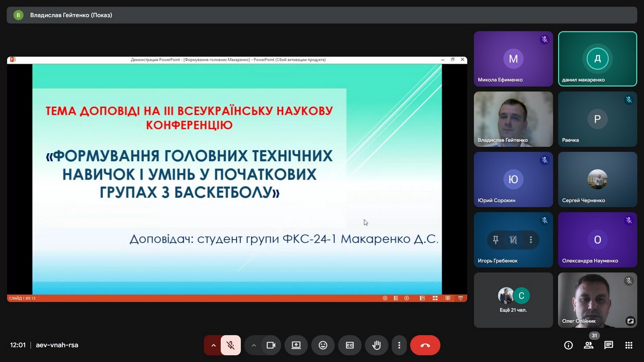The height and width of the screenshot is (362, 644).
Task: Show the participants list with 31 people
Action: pos(588,345)
